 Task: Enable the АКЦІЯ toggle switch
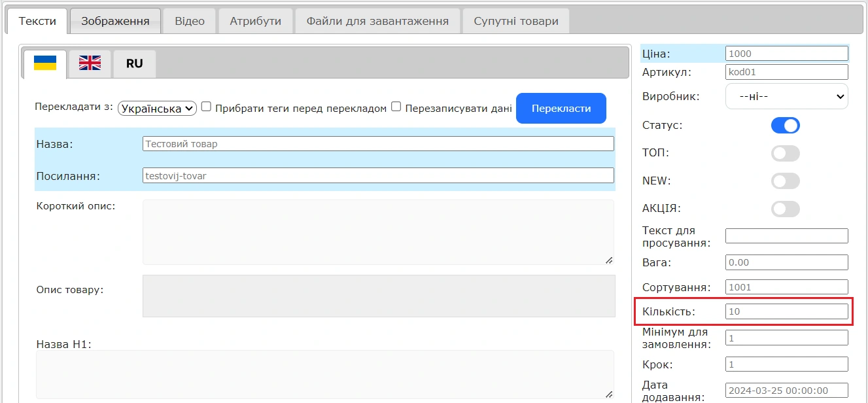click(x=786, y=209)
